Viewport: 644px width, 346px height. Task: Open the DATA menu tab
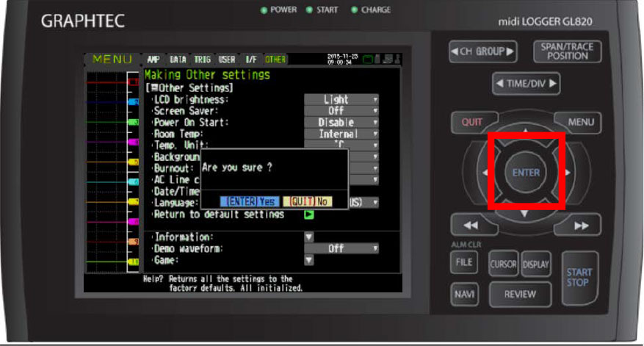tap(178, 60)
